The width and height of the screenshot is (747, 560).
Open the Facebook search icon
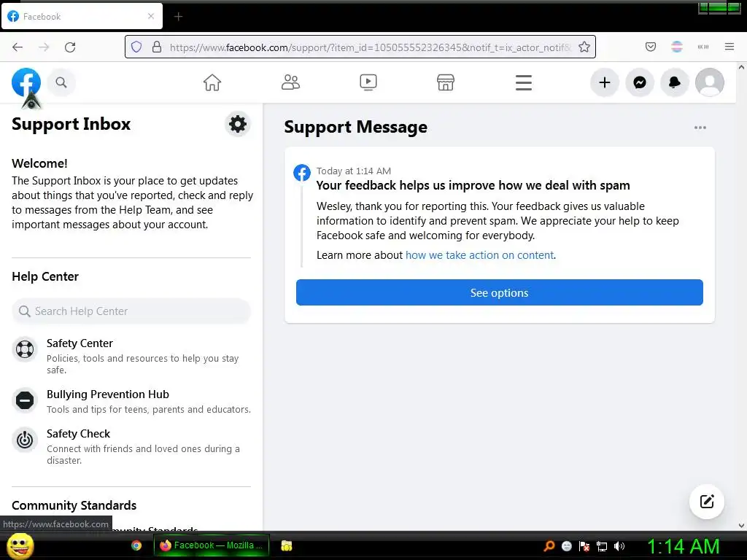click(x=61, y=82)
